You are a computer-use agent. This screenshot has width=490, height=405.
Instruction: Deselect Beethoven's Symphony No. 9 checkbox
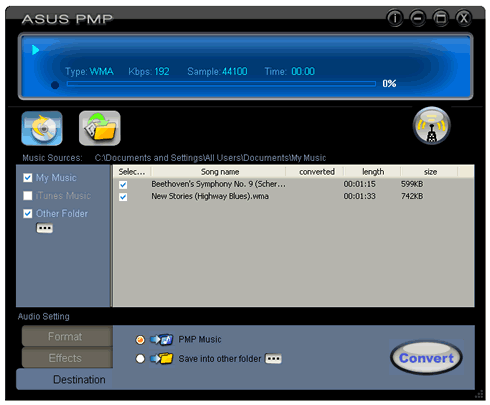coord(123,184)
